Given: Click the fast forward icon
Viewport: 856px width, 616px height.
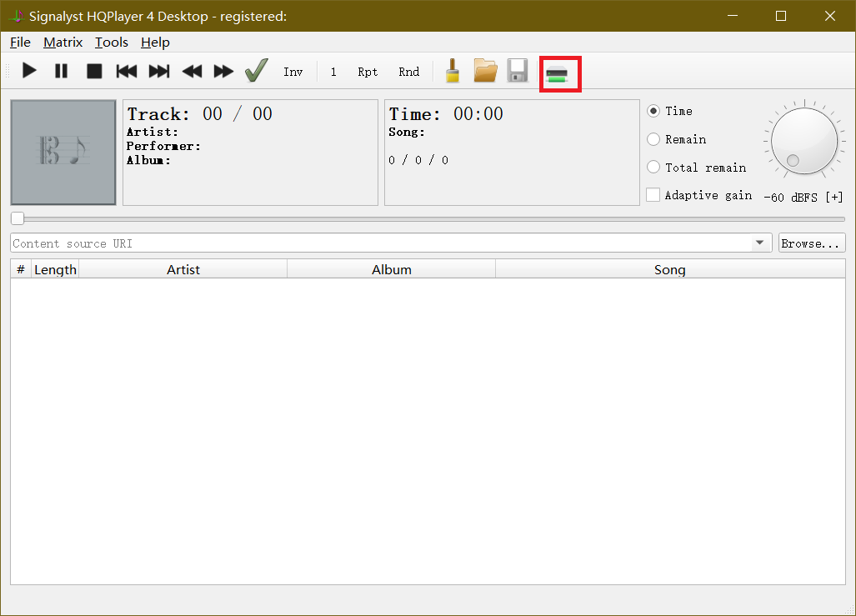Looking at the screenshot, I should tap(223, 72).
